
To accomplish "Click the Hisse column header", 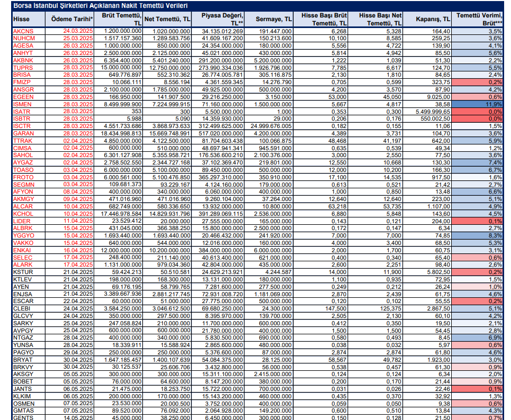I will pyautogui.click(x=21, y=19).
